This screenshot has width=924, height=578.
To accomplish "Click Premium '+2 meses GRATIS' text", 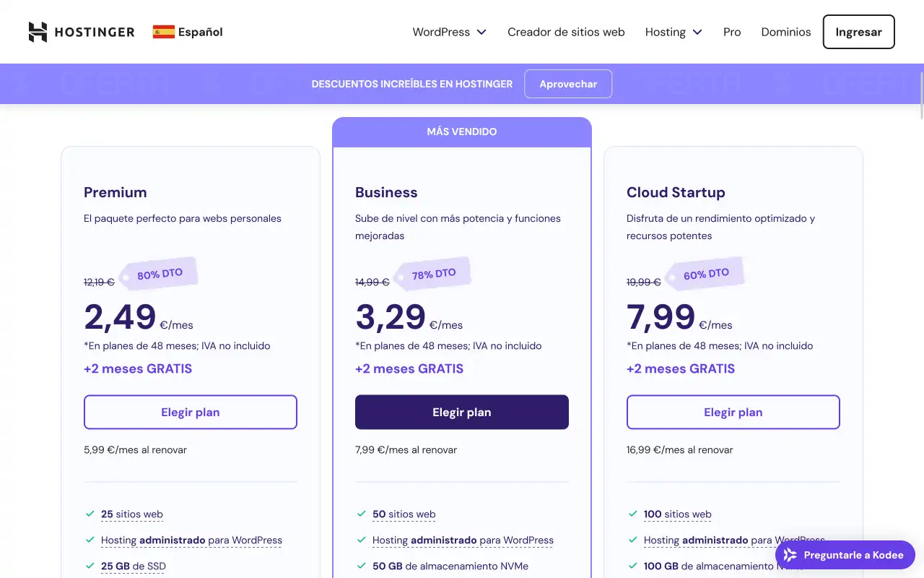I will click(x=138, y=368).
